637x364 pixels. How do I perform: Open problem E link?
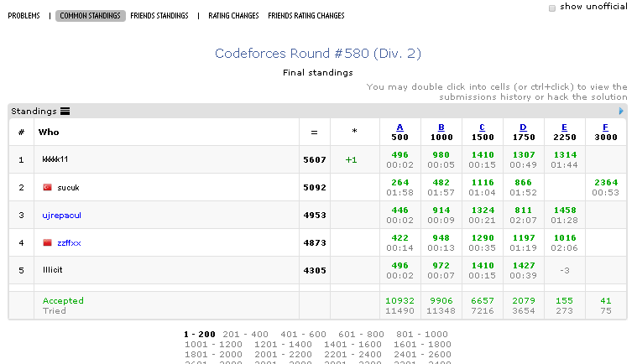click(x=564, y=127)
